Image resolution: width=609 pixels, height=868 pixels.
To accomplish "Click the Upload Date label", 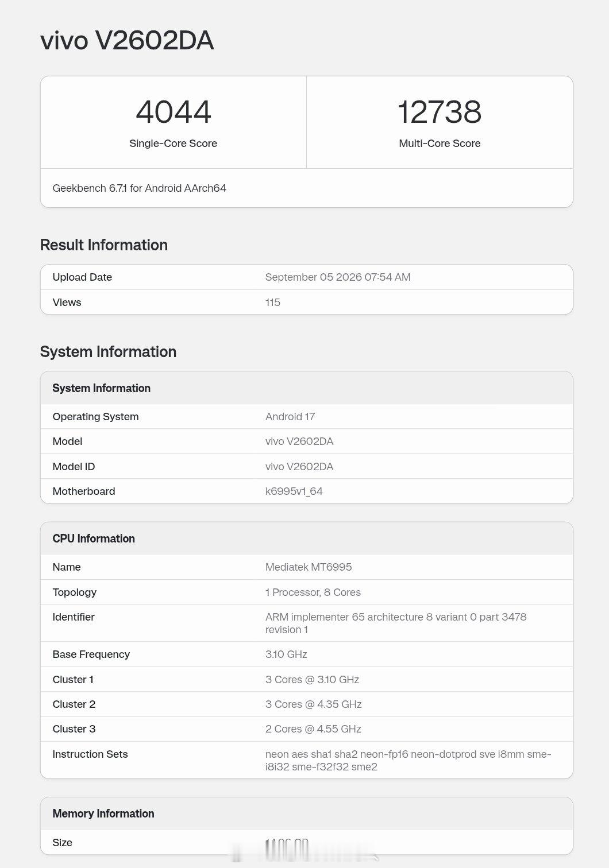I will click(82, 277).
